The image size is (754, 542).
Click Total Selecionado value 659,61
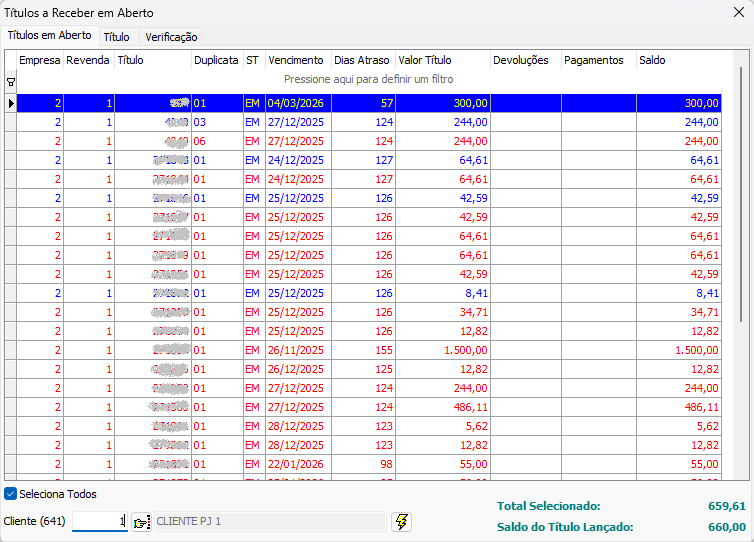click(x=727, y=506)
